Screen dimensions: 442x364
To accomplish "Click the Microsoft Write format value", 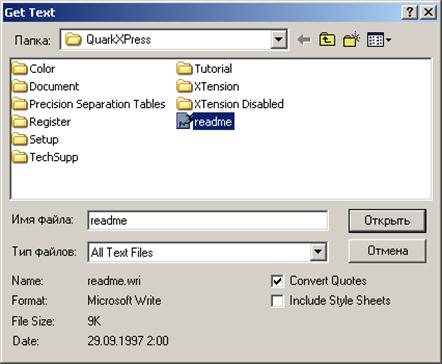I will coord(124,301).
